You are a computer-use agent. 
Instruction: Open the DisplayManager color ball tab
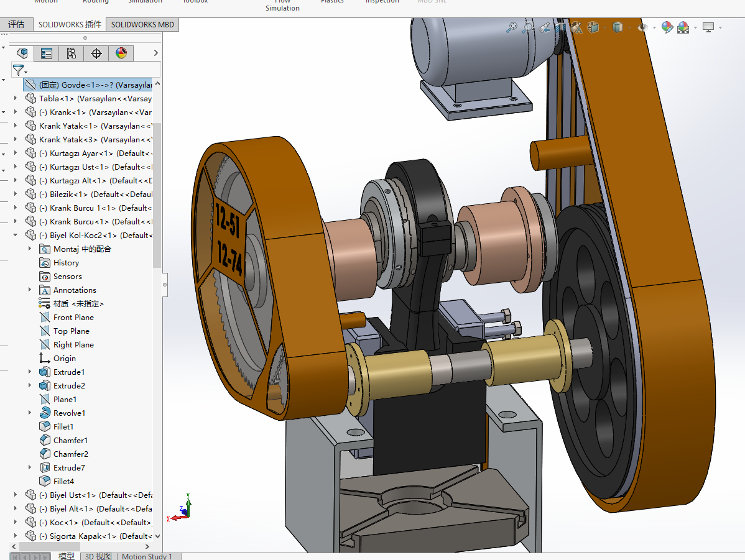tap(121, 53)
